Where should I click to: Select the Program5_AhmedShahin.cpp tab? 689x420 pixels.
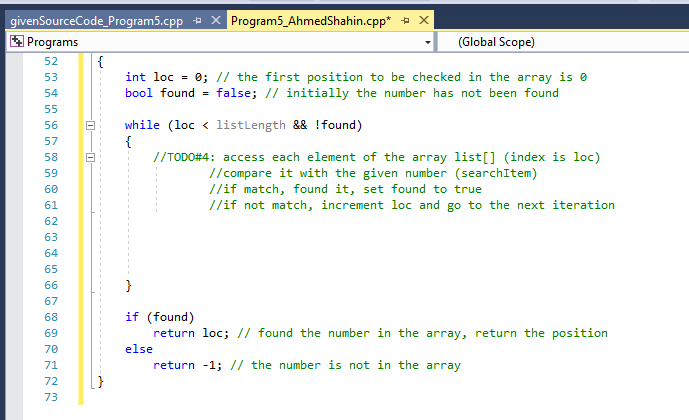coord(311,21)
